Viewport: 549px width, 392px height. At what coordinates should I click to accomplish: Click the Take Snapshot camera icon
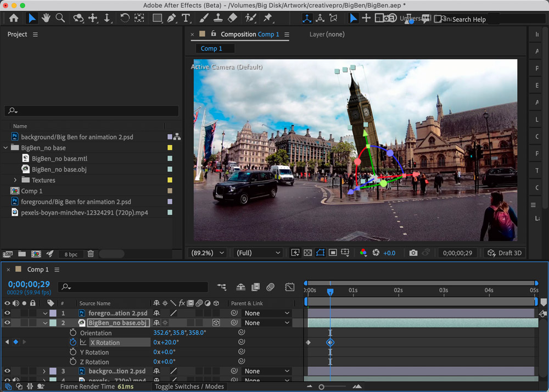pyautogui.click(x=413, y=253)
